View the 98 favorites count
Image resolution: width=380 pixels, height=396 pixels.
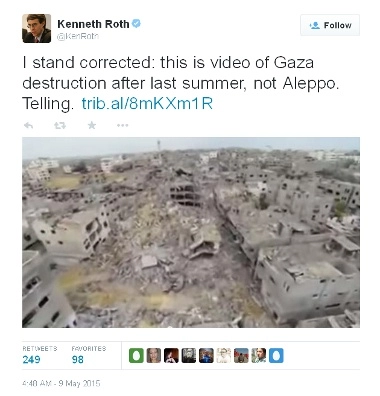(x=78, y=360)
